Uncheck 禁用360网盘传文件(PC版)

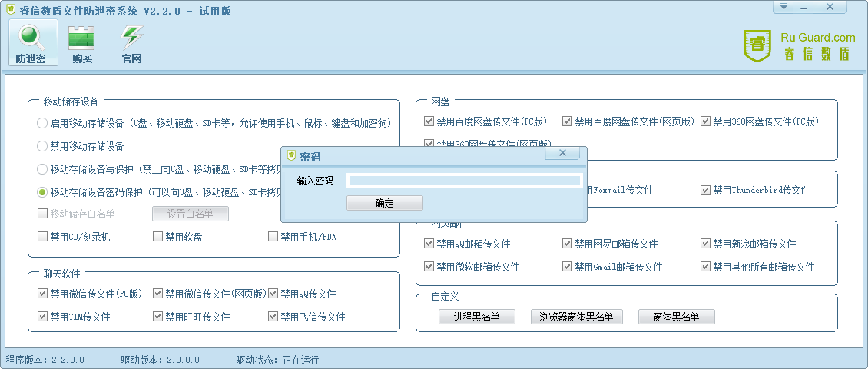click(706, 121)
